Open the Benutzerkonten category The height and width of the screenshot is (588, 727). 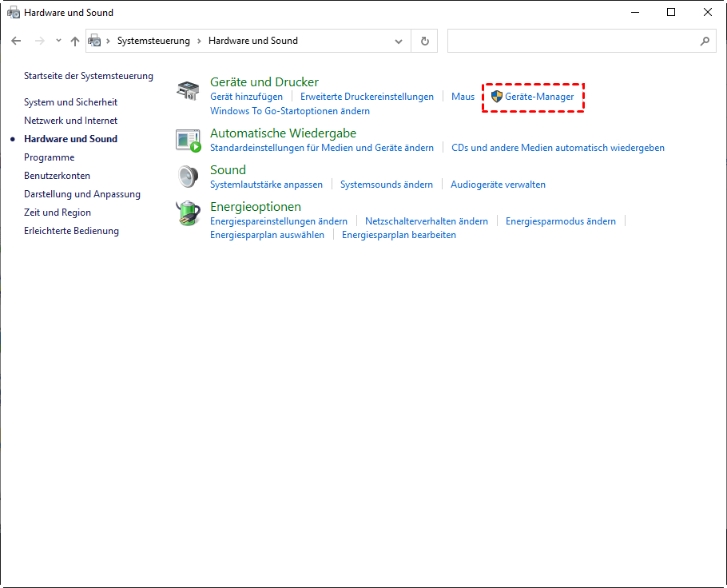57,176
